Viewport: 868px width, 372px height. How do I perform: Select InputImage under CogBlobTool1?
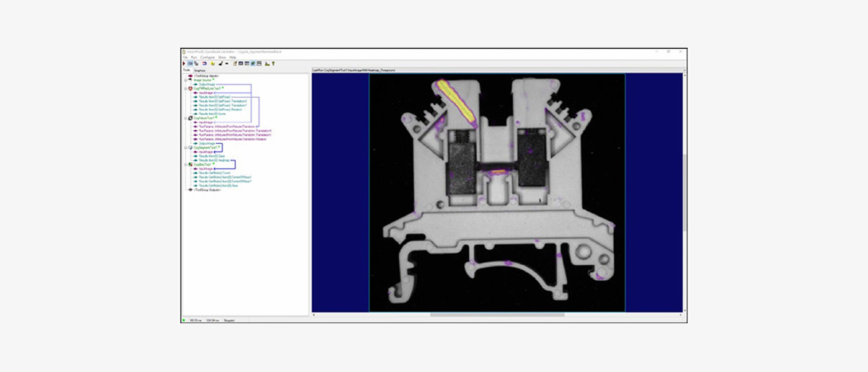206,169
